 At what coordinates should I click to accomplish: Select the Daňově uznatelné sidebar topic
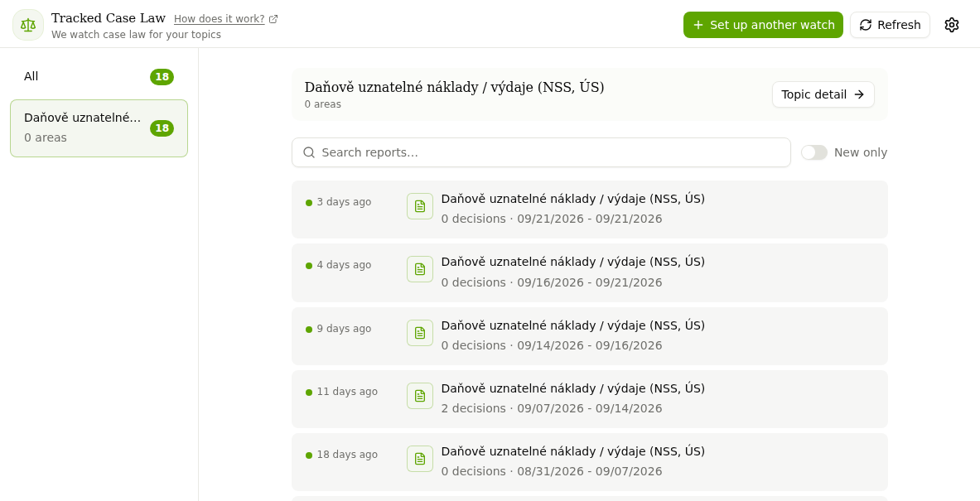click(x=99, y=128)
